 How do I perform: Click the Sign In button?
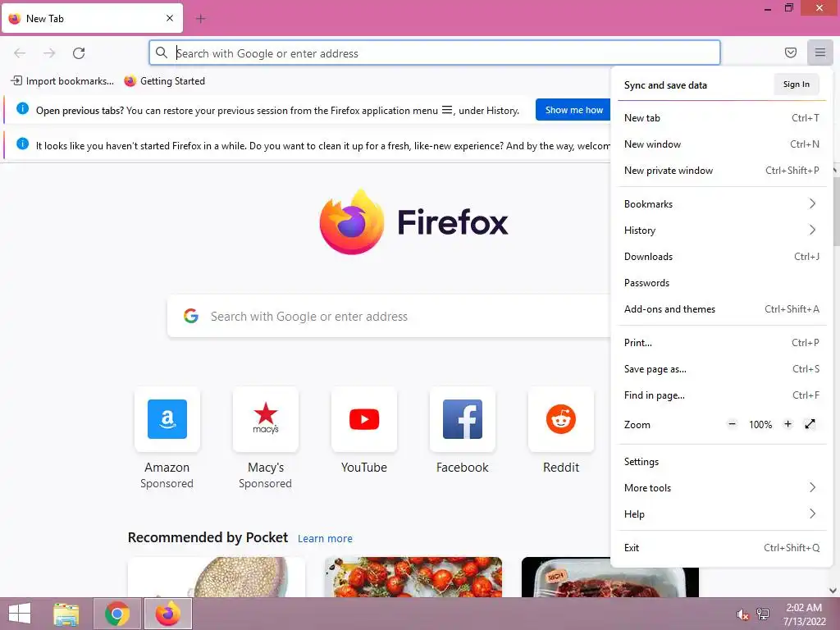[x=796, y=84]
